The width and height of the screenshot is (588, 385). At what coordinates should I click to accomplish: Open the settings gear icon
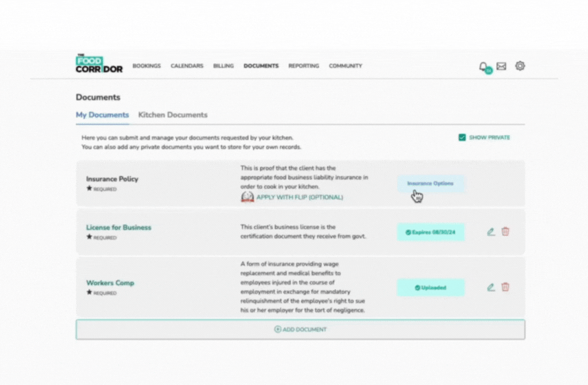point(520,66)
